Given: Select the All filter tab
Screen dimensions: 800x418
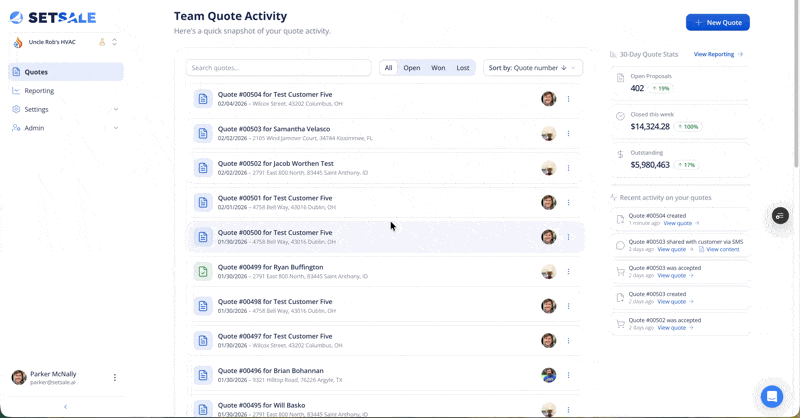Looking at the screenshot, I should (388, 67).
